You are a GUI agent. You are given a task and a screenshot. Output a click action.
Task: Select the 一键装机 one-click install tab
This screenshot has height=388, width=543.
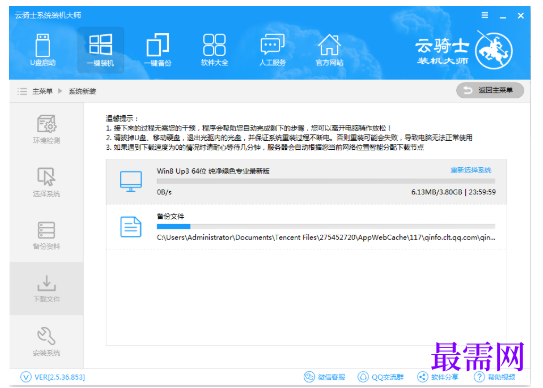100,50
